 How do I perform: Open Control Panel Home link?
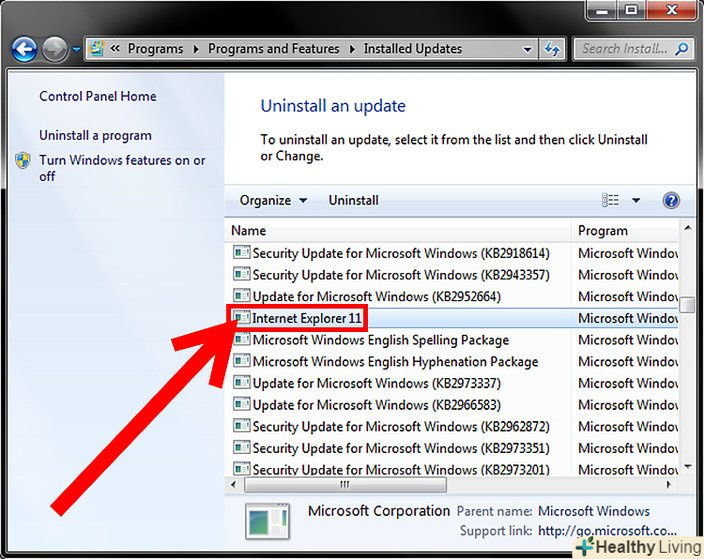click(x=98, y=96)
